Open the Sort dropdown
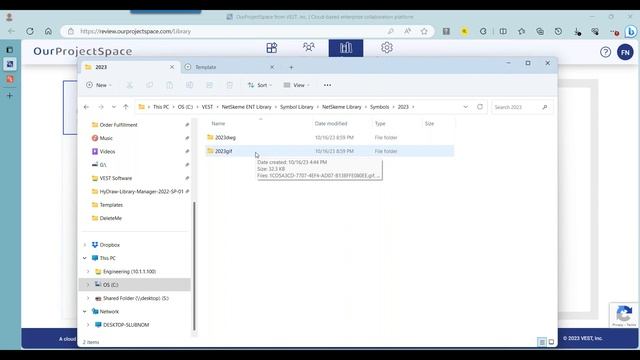Image resolution: width=640 pixels, height=360 pixels. 260,85
